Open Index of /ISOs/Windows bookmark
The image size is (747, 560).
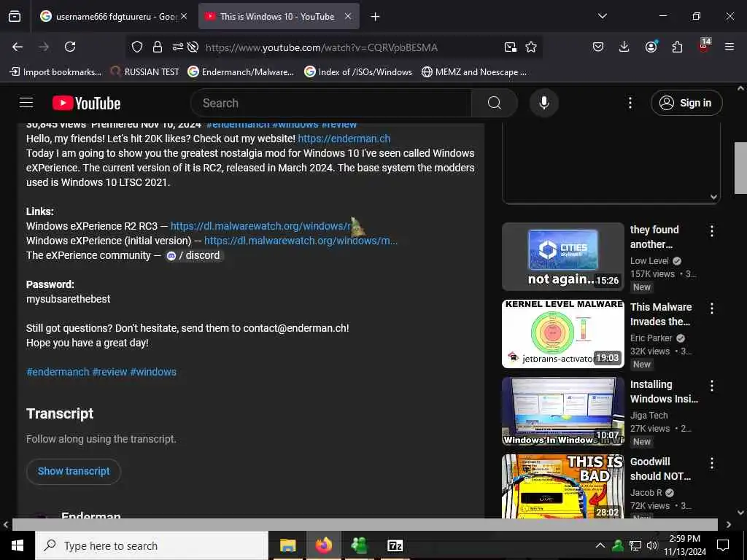click(358, 72)
